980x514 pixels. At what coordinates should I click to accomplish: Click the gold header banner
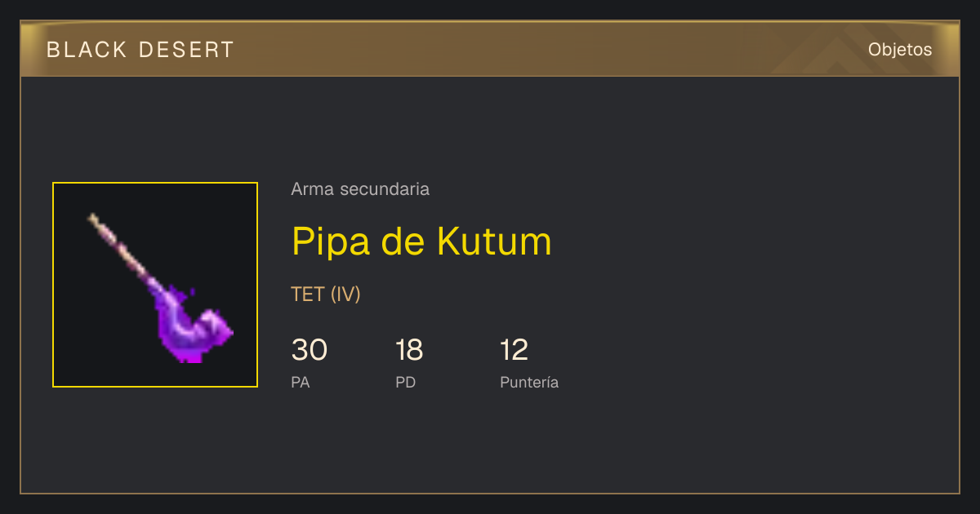(490, 49)
